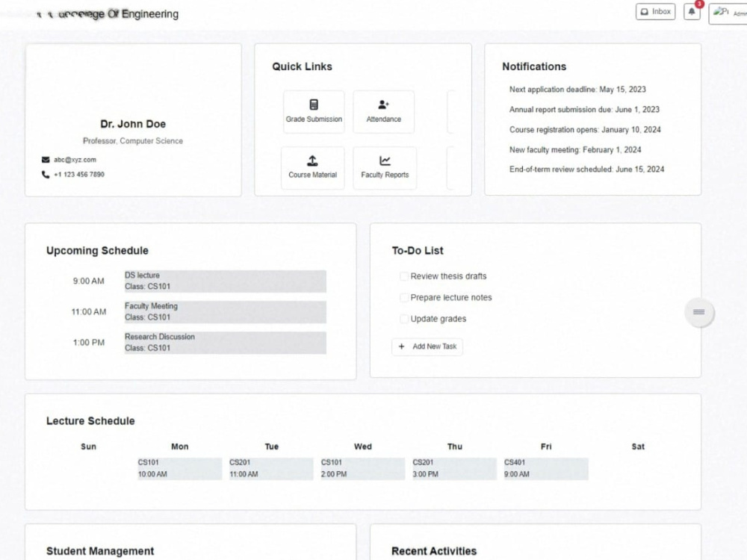The width and height of the screenshot is (747, 560).
Task: Open Attendance quick link
Action: 383,112
